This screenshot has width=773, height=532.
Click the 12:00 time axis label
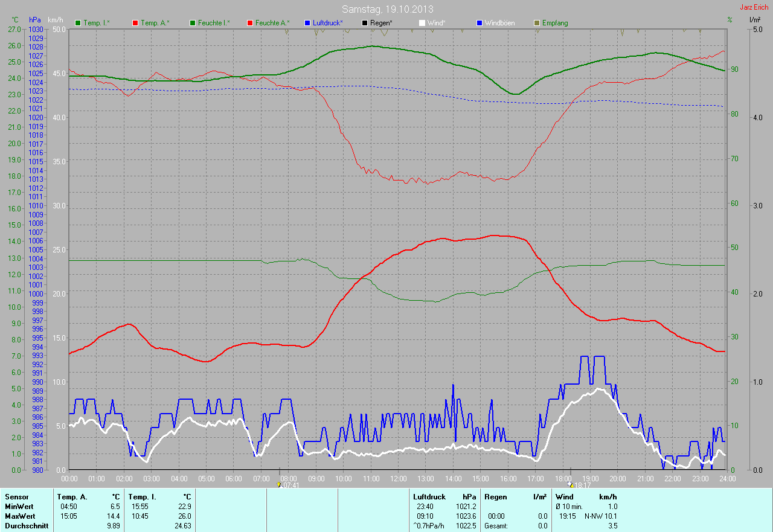tap(398, 478)
